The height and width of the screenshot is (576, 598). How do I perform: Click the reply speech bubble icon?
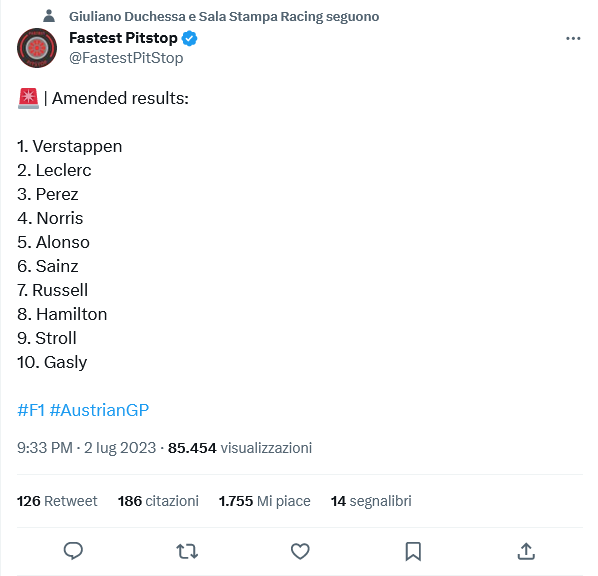(73, 551)
